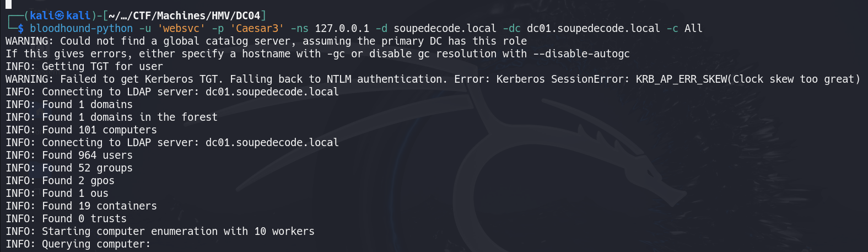The image size is (868, 252).
Task: Click the dc01.soupedecode.local argument in command
Action: tap(594, 28)
